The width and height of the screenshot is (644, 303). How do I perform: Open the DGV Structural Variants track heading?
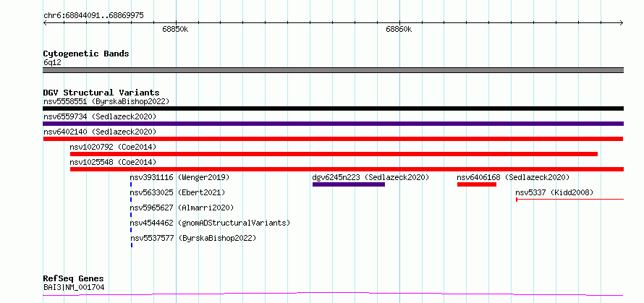tap(101, 93)
